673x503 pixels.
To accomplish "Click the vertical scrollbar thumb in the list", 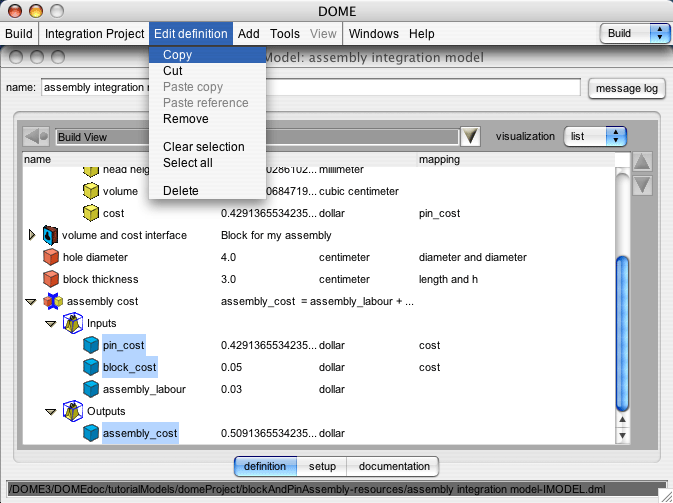I will (x=622, y=333).
